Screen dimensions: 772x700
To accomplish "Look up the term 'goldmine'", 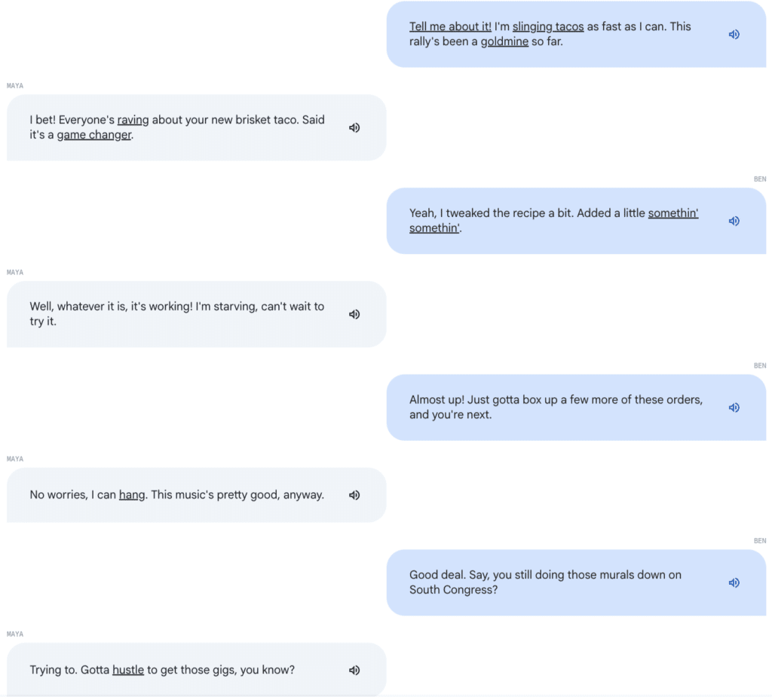I will click(x=505, y=41).
